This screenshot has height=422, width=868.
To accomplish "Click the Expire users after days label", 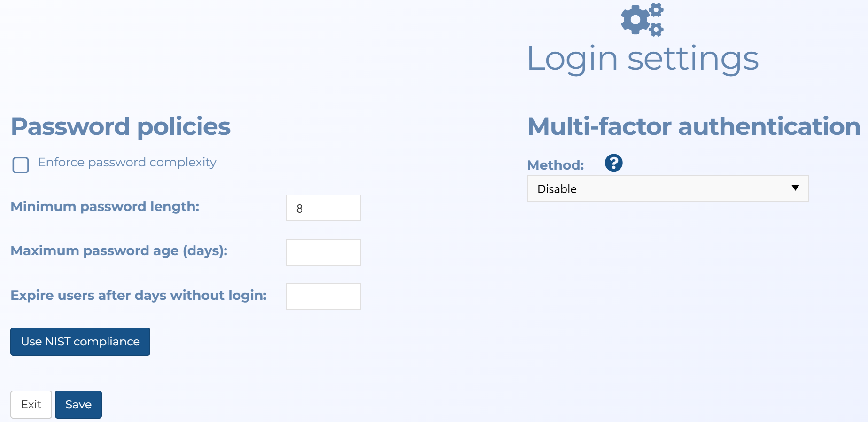I will pyautogui.click(x=139, y=295).
